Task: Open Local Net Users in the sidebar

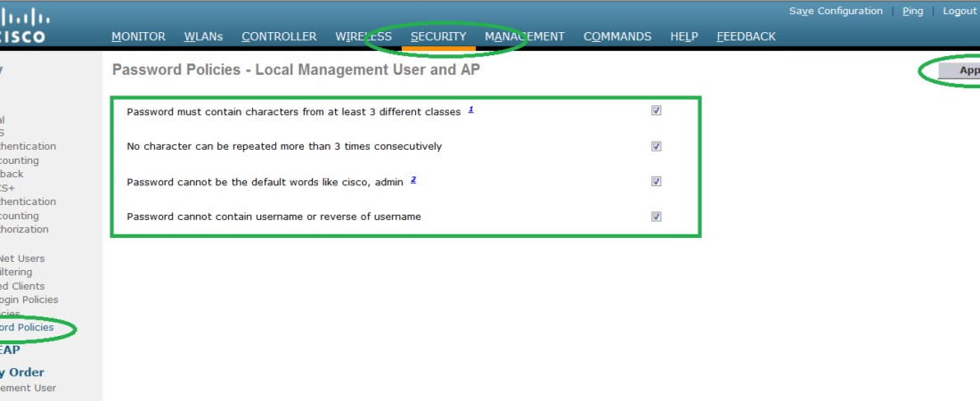Action: pyautogui.click(x=22, y=258)
